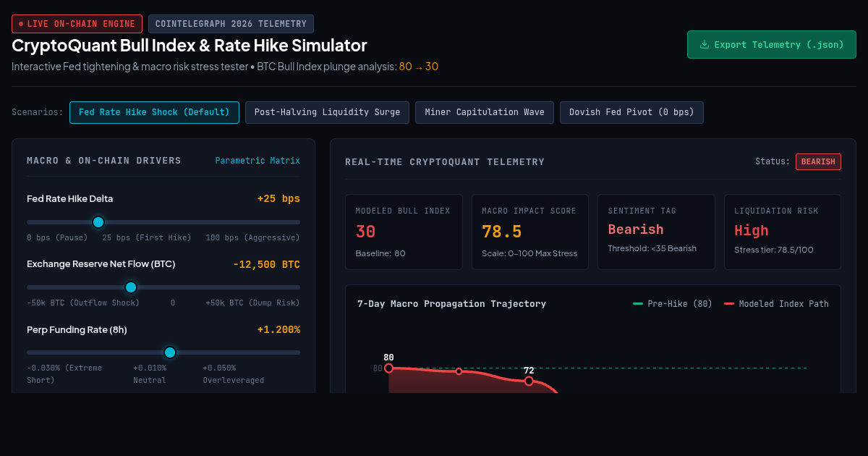Click the Sentiment Tag Bearish value

tap(636, 229)
